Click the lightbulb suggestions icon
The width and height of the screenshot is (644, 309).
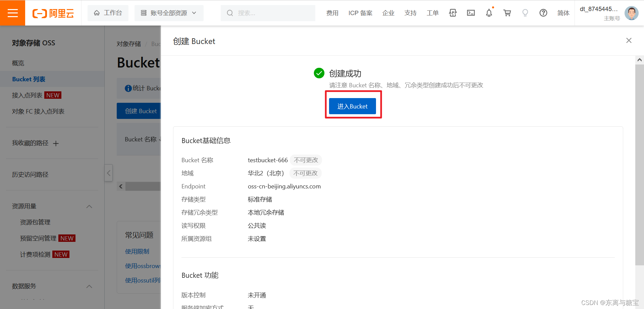(x=525, y=13)
